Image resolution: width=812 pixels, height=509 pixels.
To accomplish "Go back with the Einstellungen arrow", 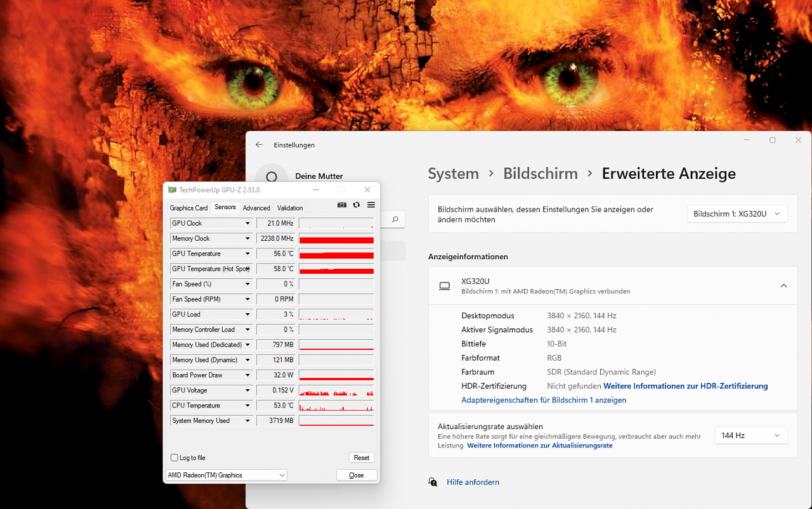I will coord(259,145).
